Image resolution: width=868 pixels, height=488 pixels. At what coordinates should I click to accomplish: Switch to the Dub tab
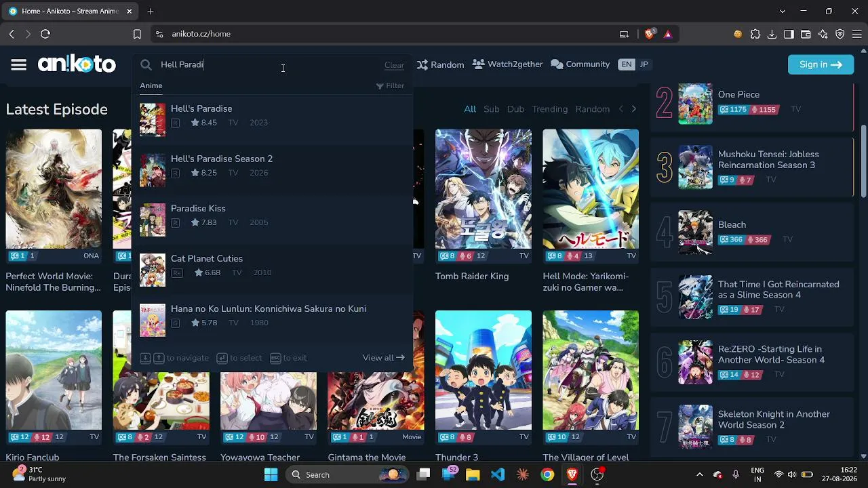(x=516, y=109)
